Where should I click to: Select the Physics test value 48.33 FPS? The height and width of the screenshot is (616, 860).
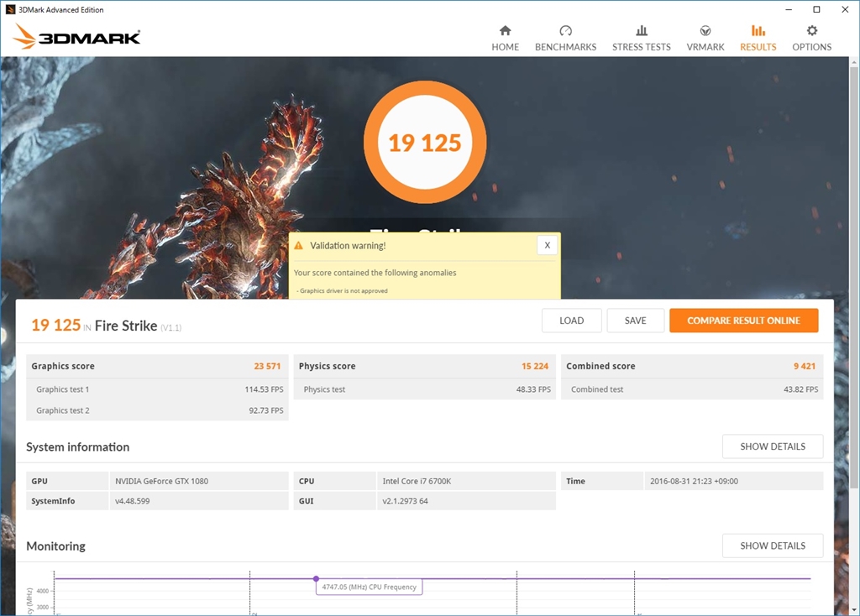click(533, 389)
